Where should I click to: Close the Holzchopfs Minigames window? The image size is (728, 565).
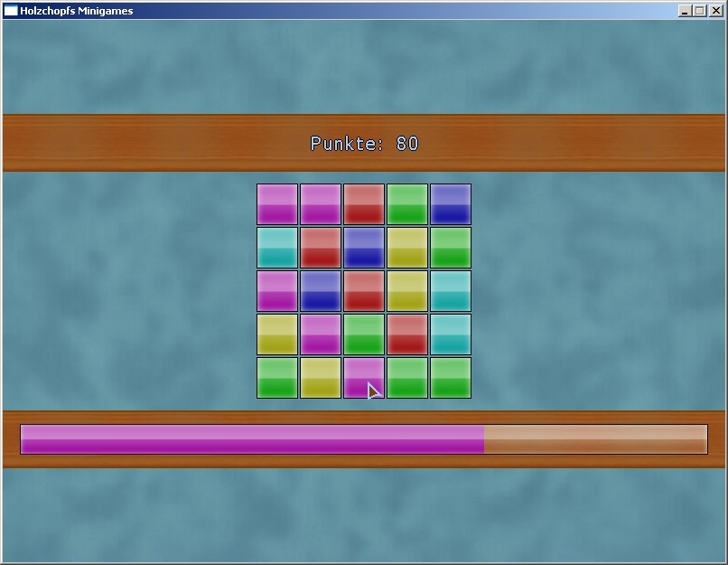pyautogui.click(x=716, y=11)
